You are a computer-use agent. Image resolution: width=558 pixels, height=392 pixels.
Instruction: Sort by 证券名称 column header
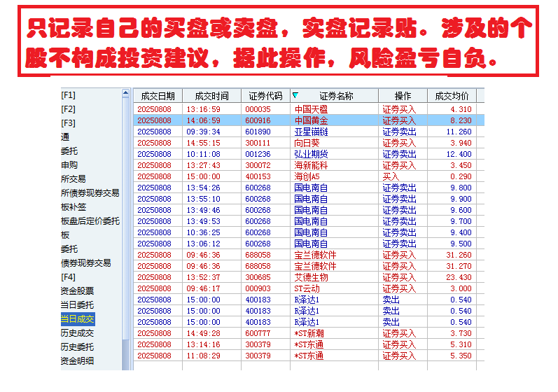[x=336, y=96]
